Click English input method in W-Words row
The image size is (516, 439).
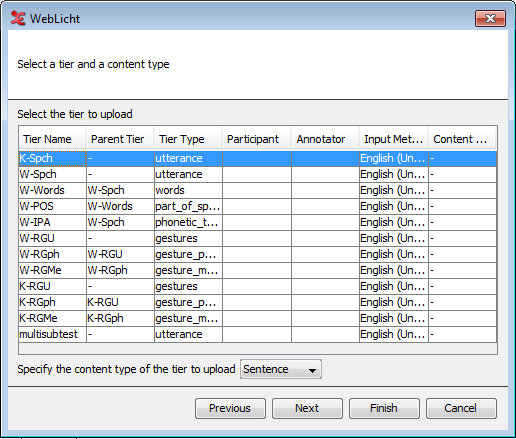(x=394, y=190)
